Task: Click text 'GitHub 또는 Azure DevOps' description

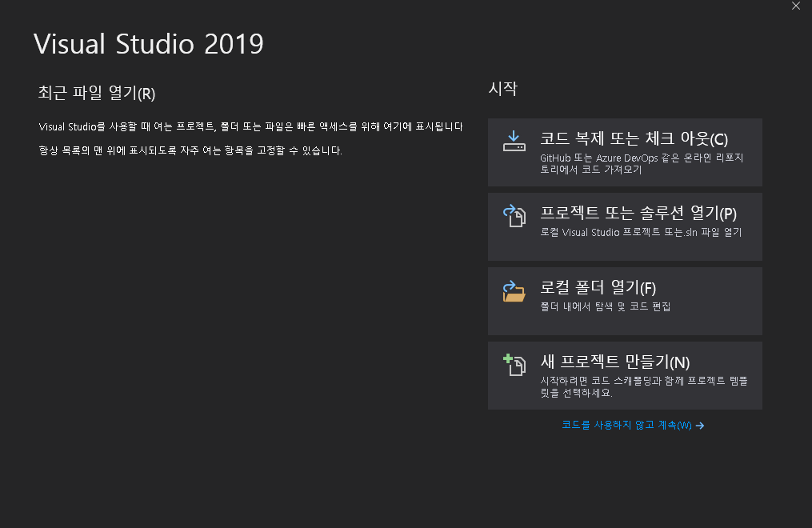Action: tap(642, 163)
